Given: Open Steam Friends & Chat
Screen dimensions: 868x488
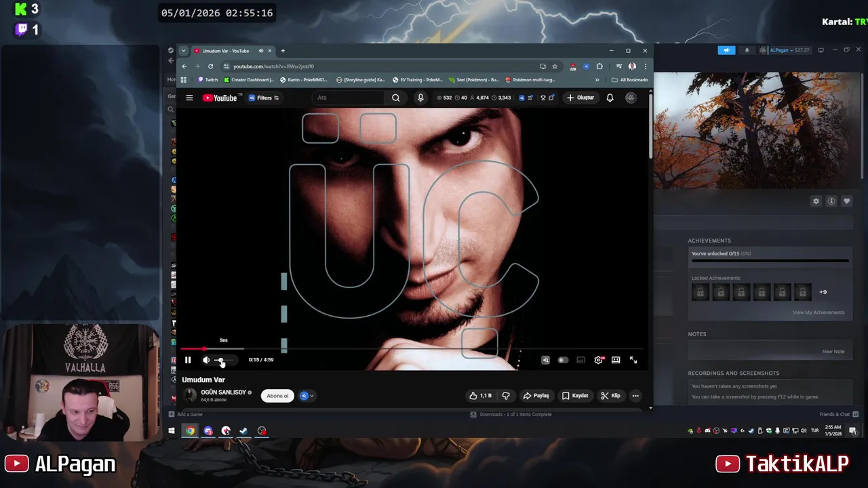Looking at the screenshot, I should pyautogui.click(x=839, y=414).
